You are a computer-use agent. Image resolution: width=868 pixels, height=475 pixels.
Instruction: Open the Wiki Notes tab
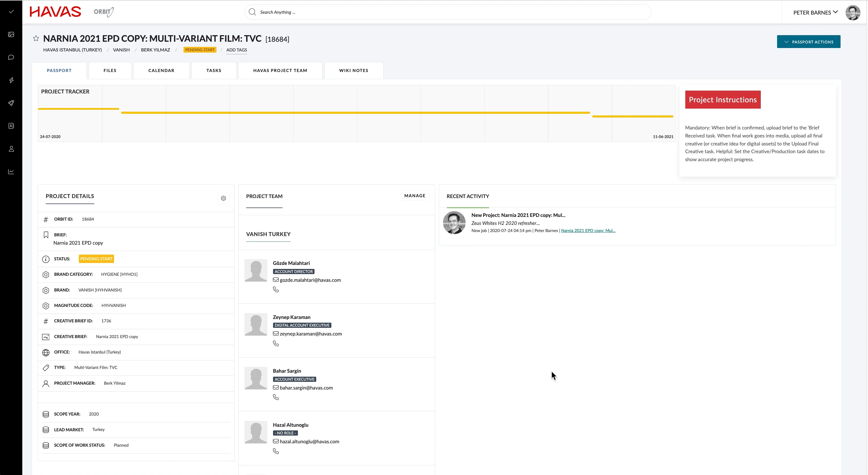point(353,70)
